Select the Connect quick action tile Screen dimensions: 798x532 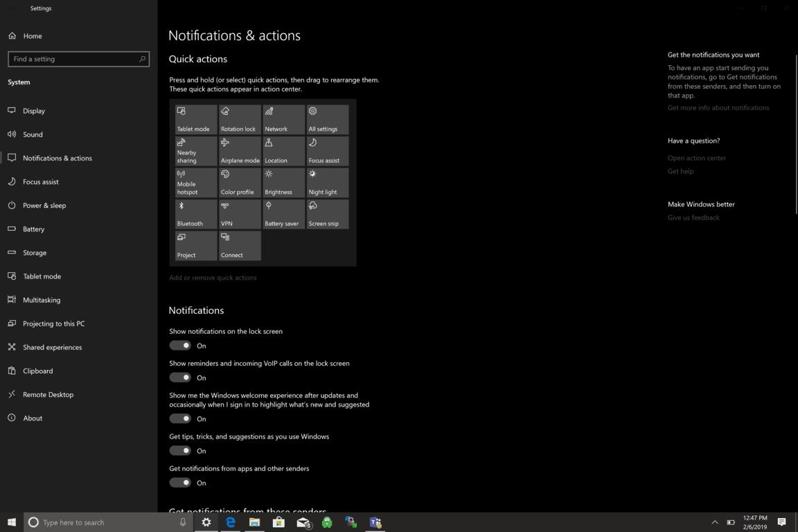pyautogui.click(x=239, y=245)
